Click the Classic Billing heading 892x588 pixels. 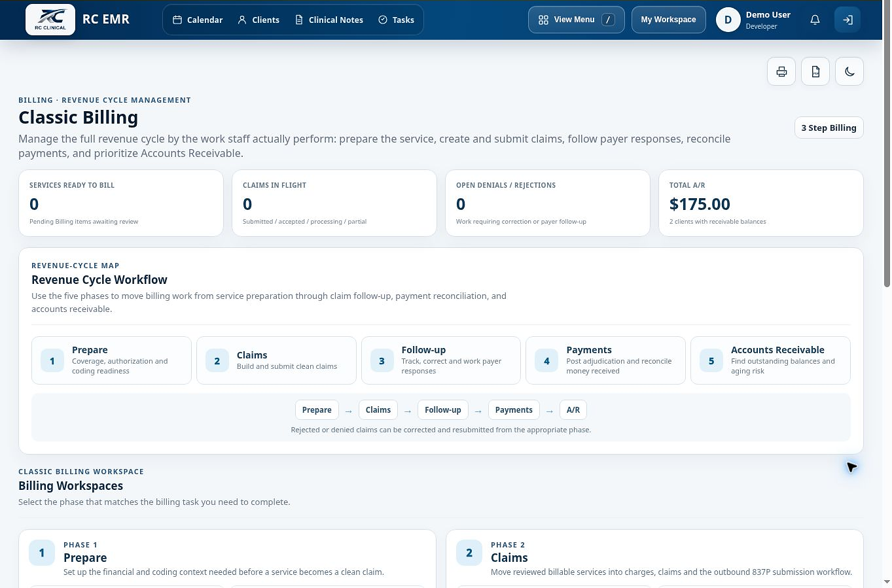79,118
